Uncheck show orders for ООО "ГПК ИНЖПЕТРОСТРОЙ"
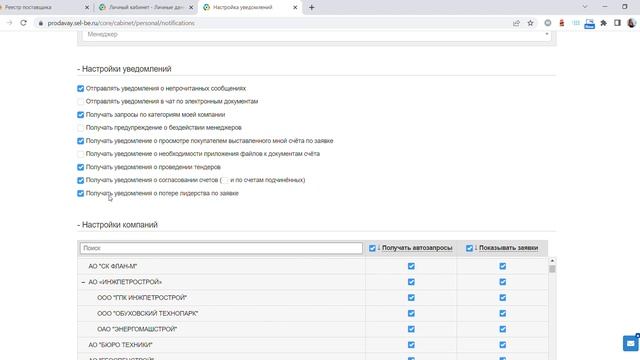 pos(502,298)
